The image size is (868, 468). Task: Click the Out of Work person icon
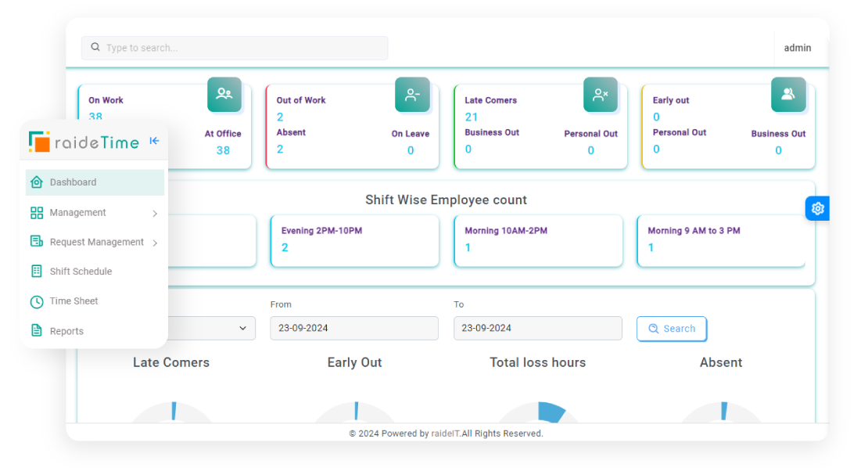pos(412,95)
